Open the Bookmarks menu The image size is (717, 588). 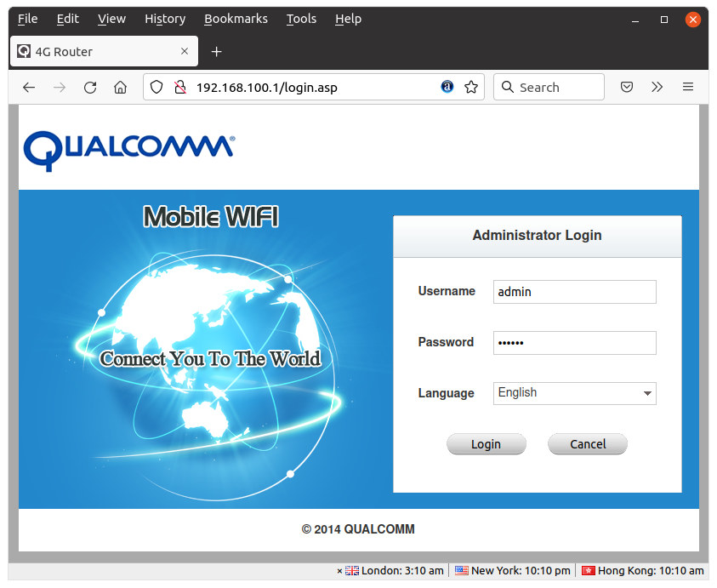(x=236, y=19)
